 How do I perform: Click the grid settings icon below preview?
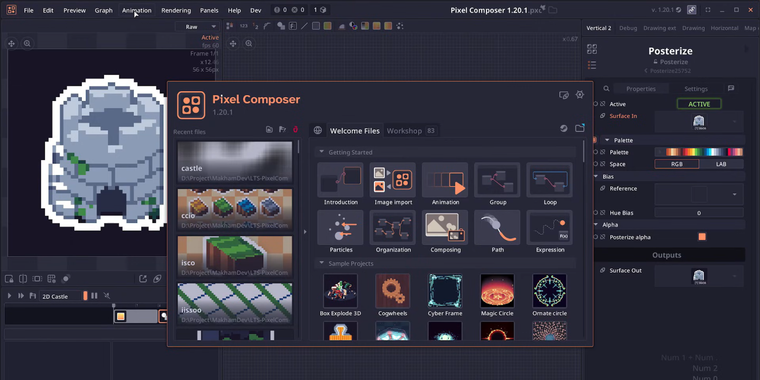pyautogui.click(x=51, y=279)
